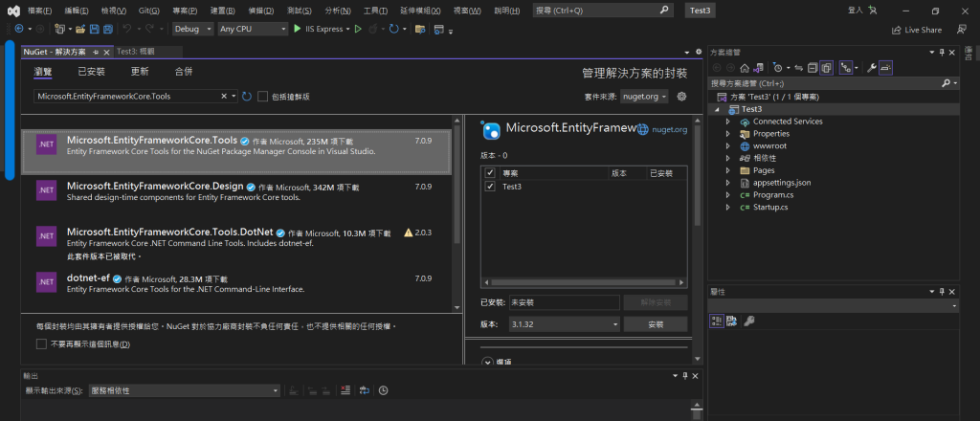
Task: Click the Home icon in Solution Explorer
Action: [745, 68]
